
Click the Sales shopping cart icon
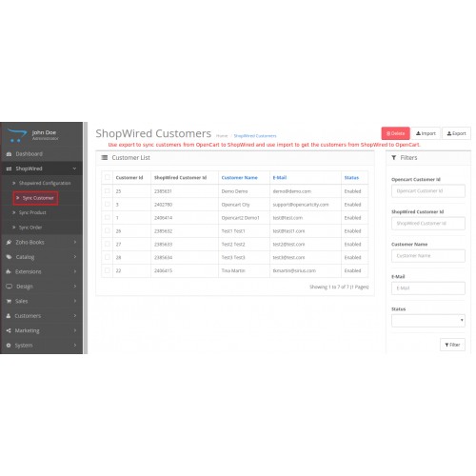coord(9,301)
